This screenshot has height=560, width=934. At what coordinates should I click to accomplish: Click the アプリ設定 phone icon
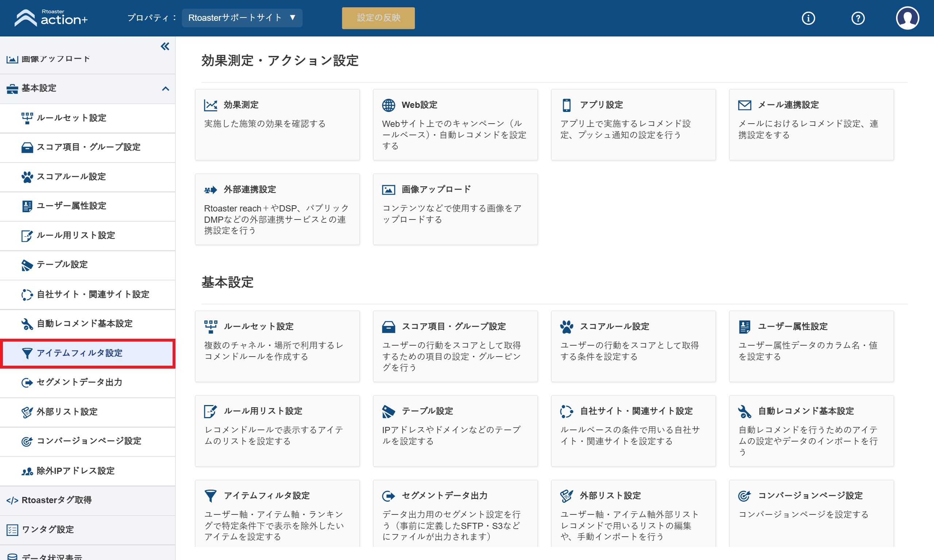pos(567,105)
